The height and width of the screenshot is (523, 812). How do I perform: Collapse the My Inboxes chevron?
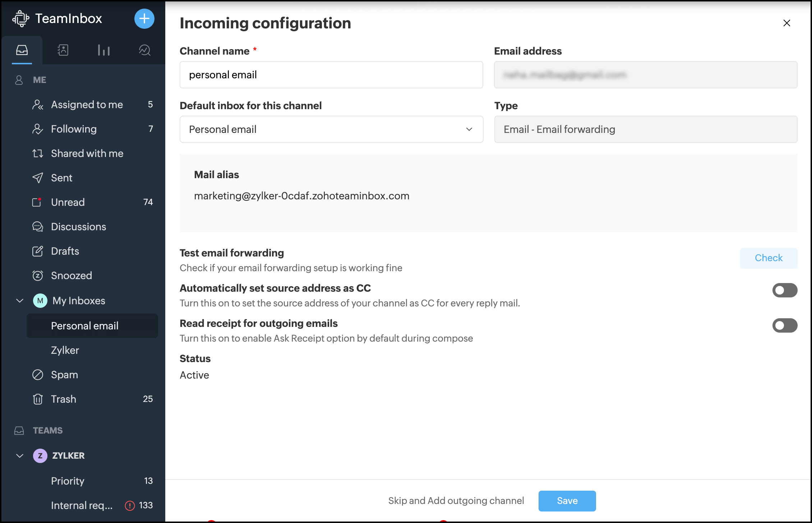click(20, 301)
